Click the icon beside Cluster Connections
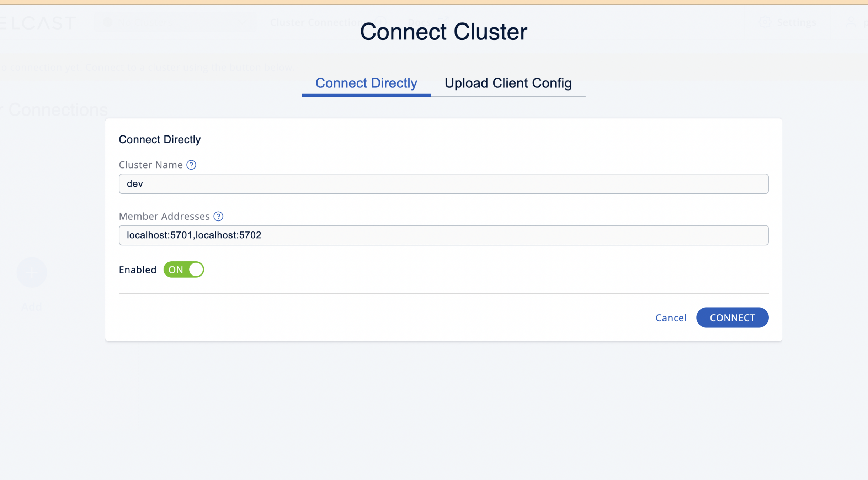This screenshot has height=480, width=868. coord(380,22)
